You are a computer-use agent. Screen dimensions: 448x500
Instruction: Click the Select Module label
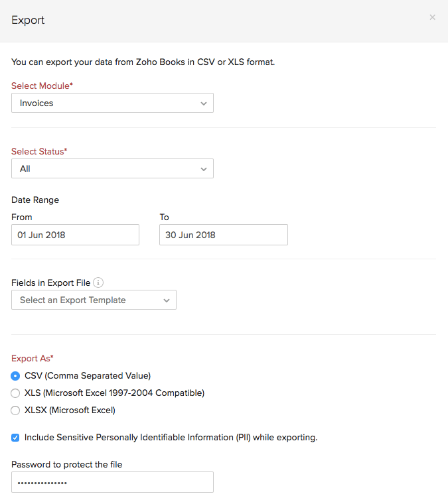pos(42,86)
